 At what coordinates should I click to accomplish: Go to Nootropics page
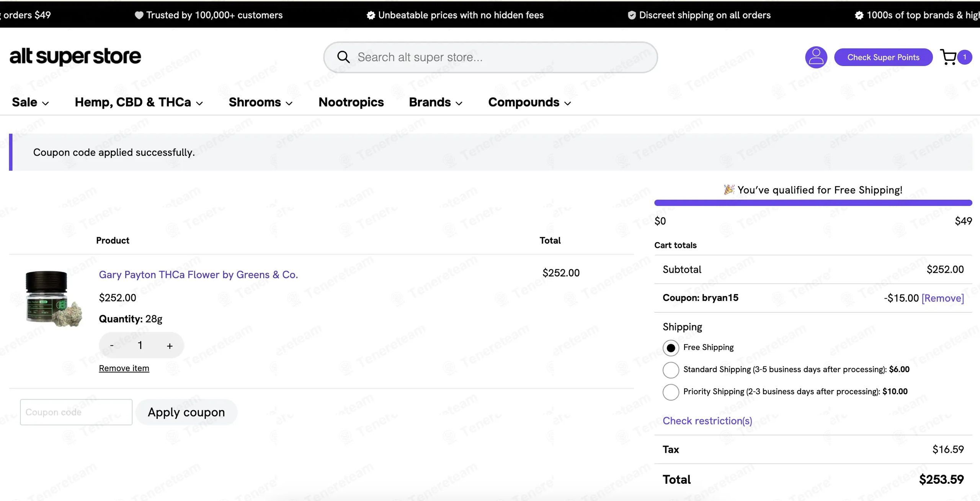point(351,102)
